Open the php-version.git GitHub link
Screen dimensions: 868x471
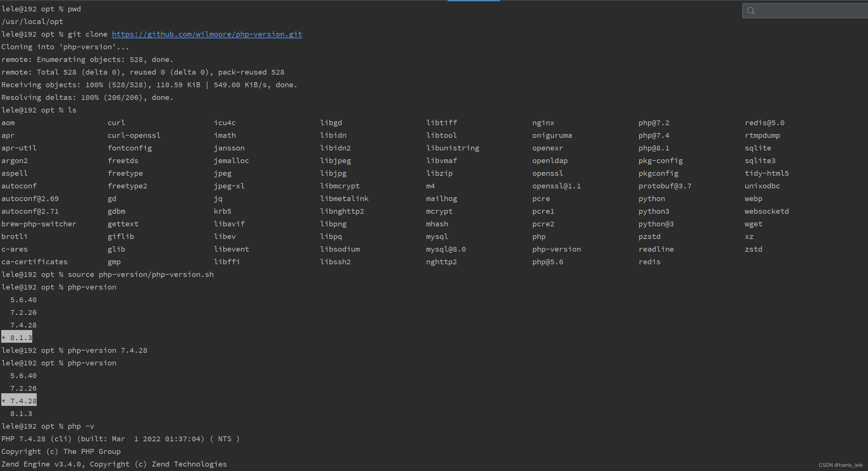tap(206, 34)
